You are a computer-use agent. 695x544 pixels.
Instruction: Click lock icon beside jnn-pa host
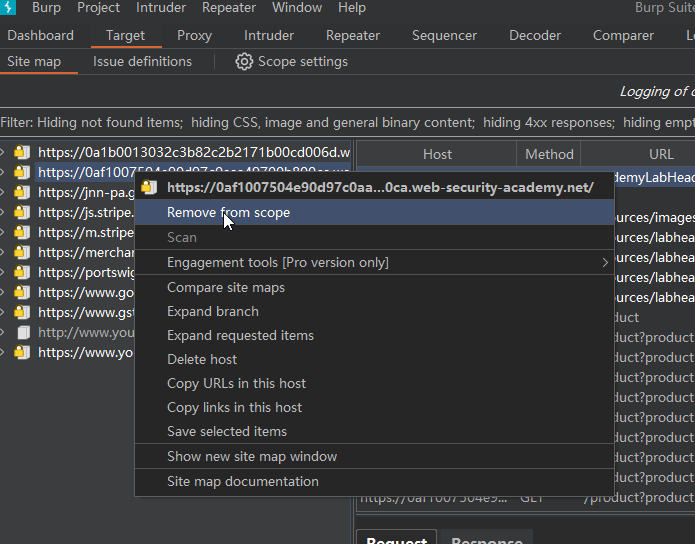click(x=22, y=192)
